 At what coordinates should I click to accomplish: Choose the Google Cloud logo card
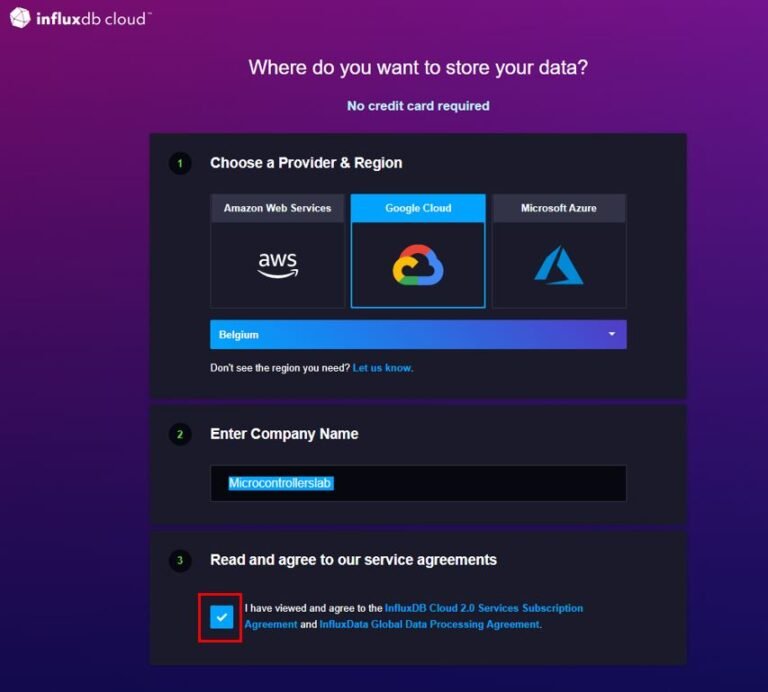[418, 265]
